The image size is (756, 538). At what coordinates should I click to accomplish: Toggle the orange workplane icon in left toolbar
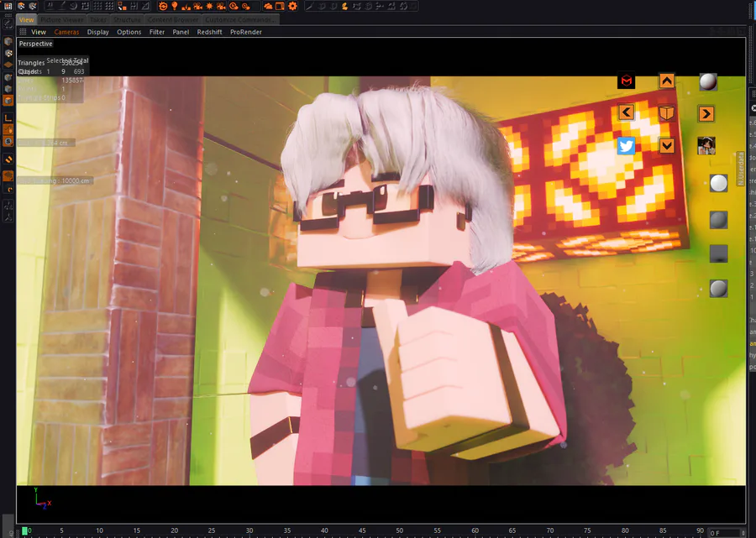[x=8, y=176]
